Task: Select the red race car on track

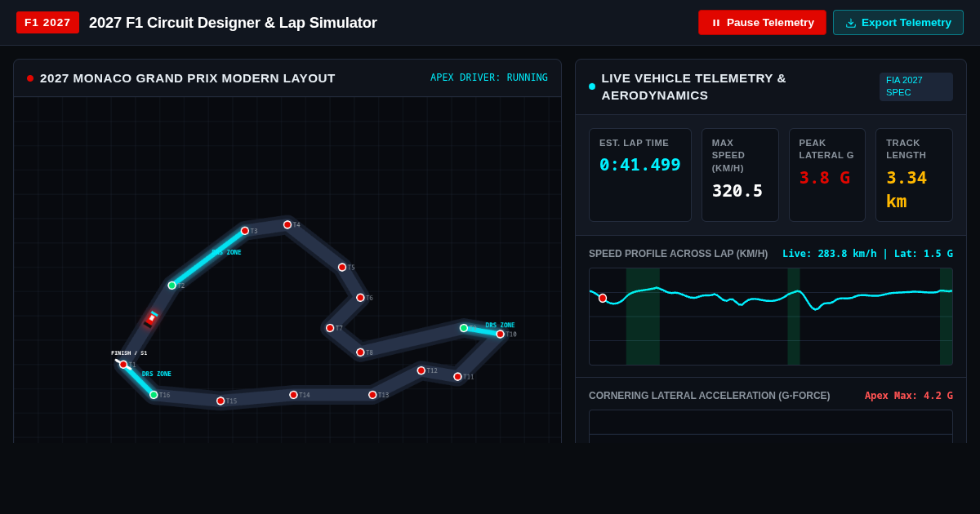Action: click(151, 319)
